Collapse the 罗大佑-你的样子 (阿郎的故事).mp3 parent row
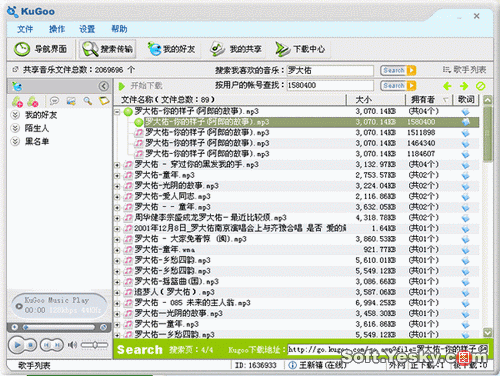500x376 pixels. coord(117,112)
